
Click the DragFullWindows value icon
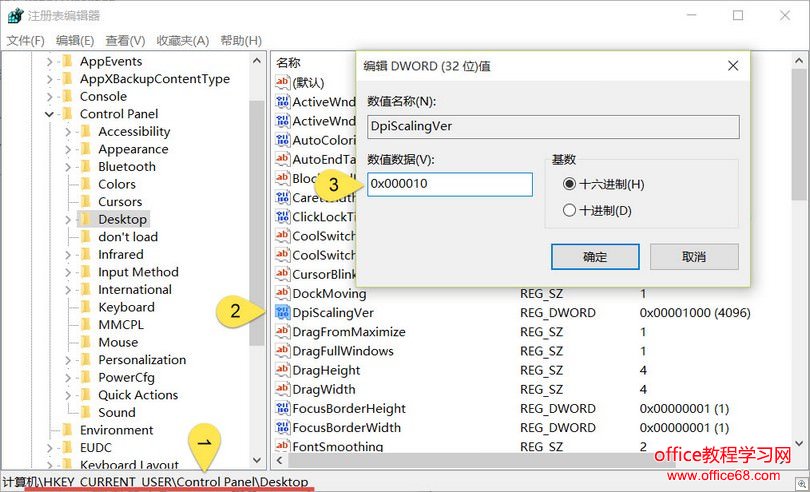[283, 351]
